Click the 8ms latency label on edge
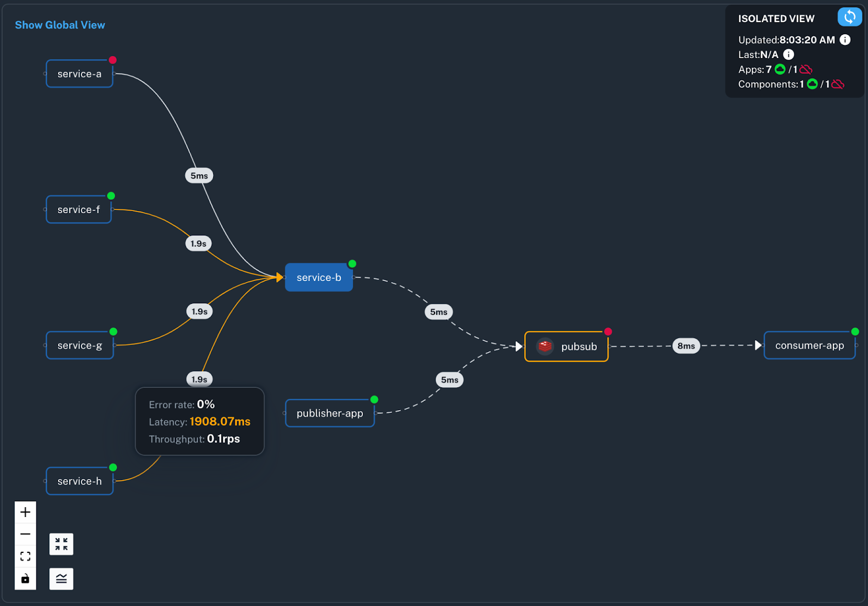Image resolution: width=868 pixels, height=606 pixels. 686,346
